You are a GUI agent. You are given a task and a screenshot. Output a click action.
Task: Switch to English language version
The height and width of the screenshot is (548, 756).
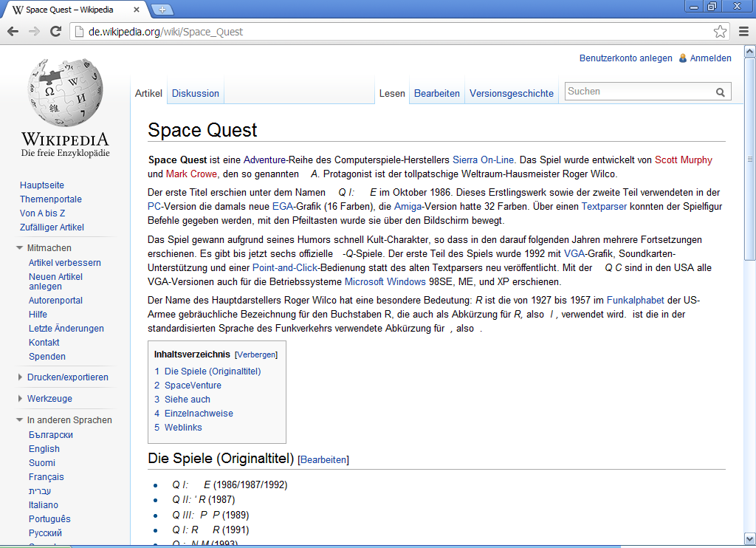click(44, 449)
